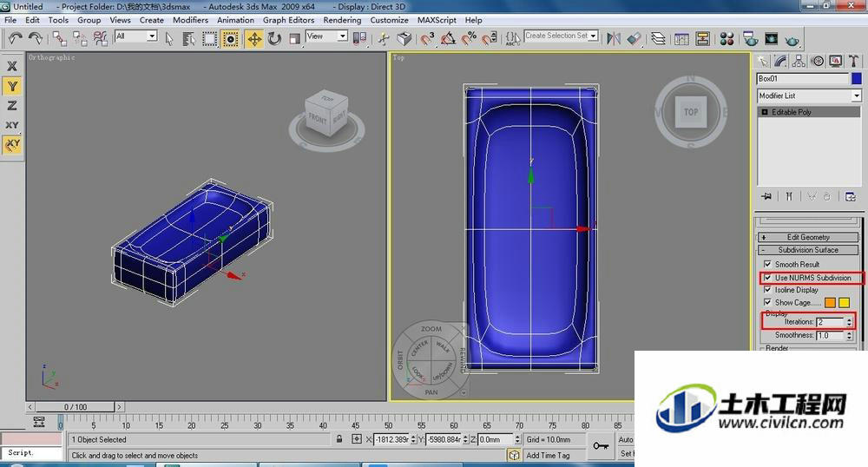Toggle the Show Cage checkbox
This screenshot has width=868, height=467.
[767, 302]
